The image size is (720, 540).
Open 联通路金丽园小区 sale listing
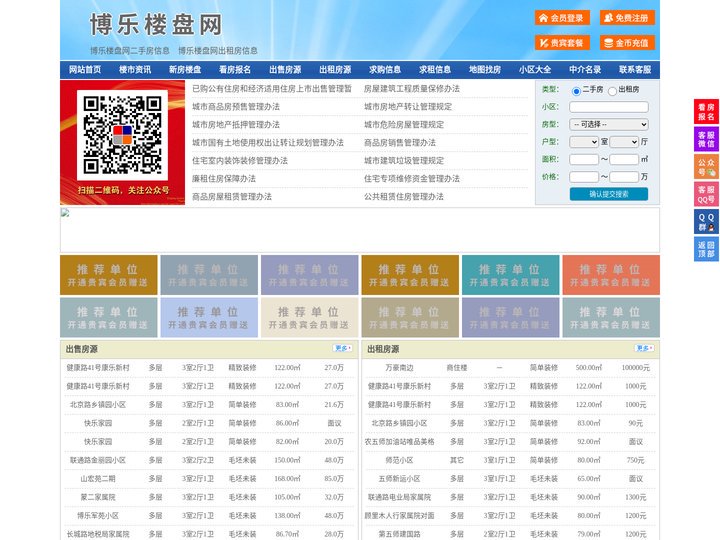click(x=98, y=460)
